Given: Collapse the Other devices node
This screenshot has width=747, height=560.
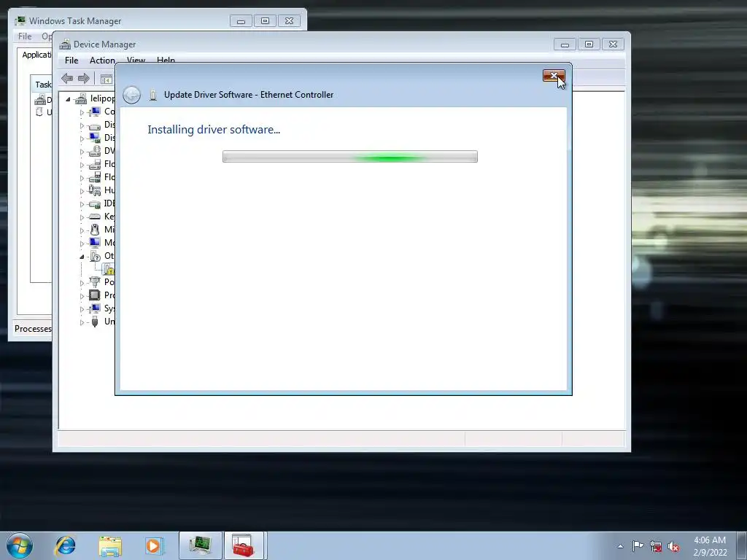Looking at the screenshot, I should pyautogui.click(x=82, y=257).
